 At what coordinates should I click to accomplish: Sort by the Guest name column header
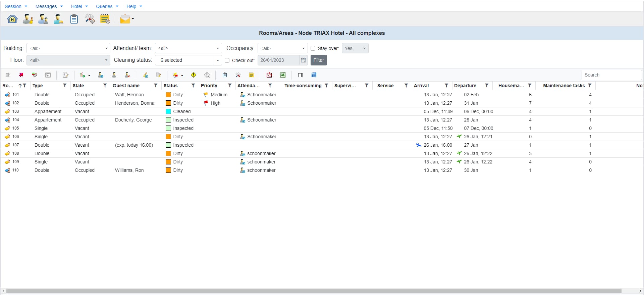(x=126, y=86)
